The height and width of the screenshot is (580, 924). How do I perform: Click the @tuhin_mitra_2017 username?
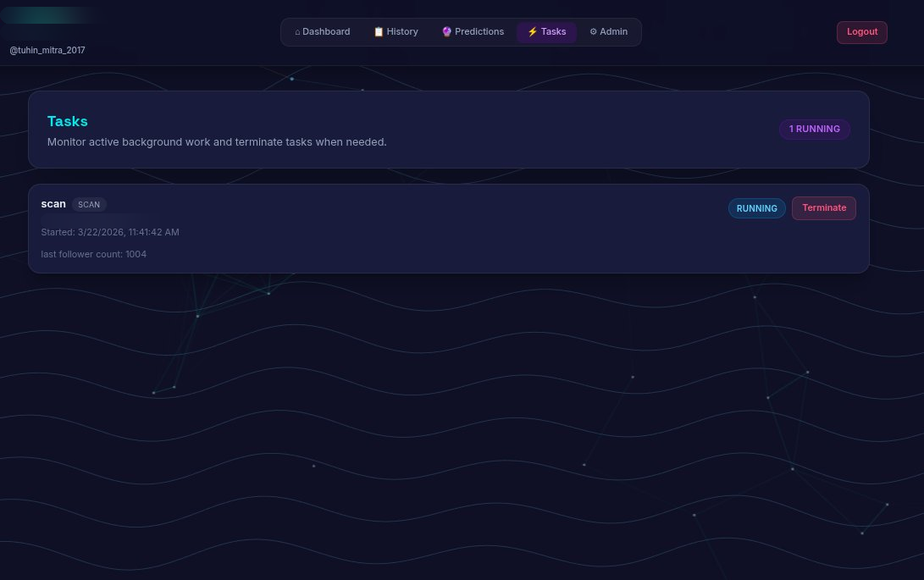[47, 50]
